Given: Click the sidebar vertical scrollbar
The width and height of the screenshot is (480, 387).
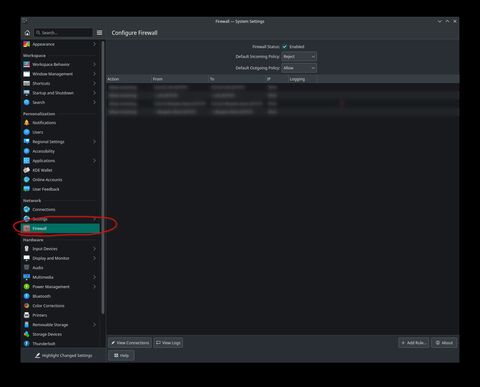Looking at the screenshot, I should pos(103,177).
